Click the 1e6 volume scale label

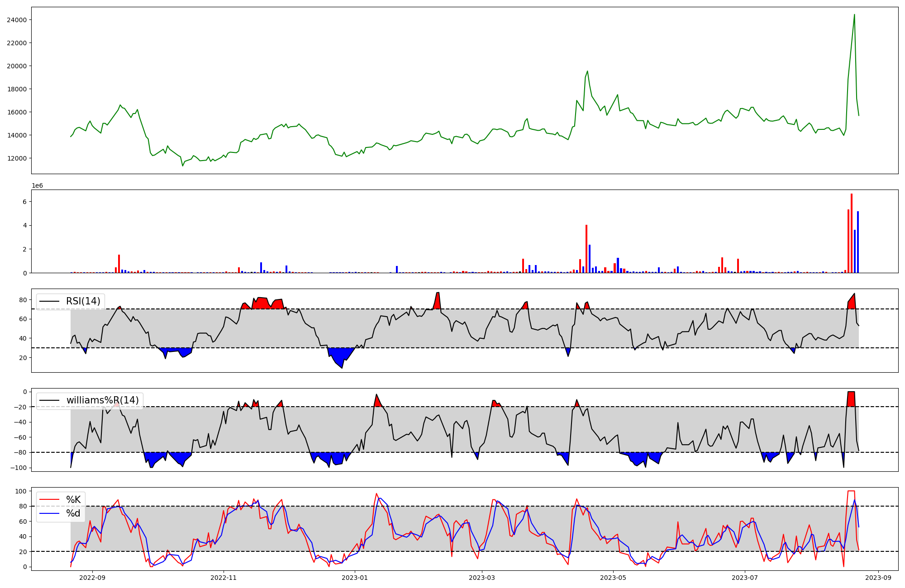pyautogui.click(x=37, y=186)
